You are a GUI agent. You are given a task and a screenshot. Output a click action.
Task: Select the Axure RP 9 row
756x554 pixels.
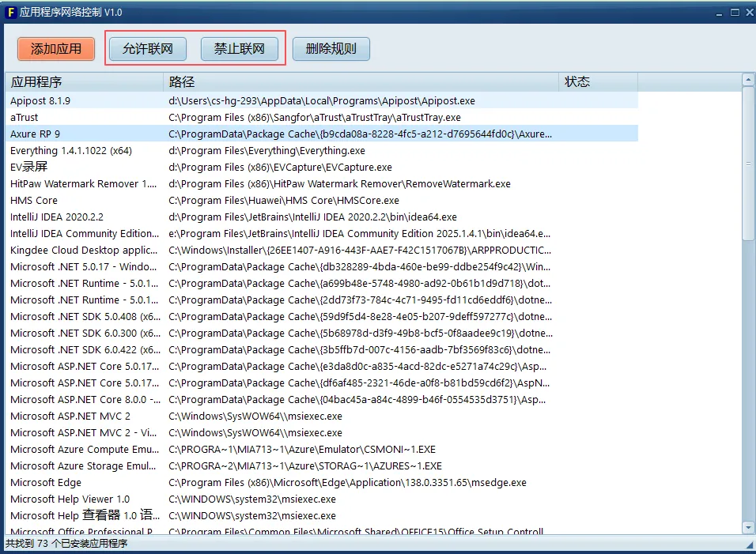(322, 134)
